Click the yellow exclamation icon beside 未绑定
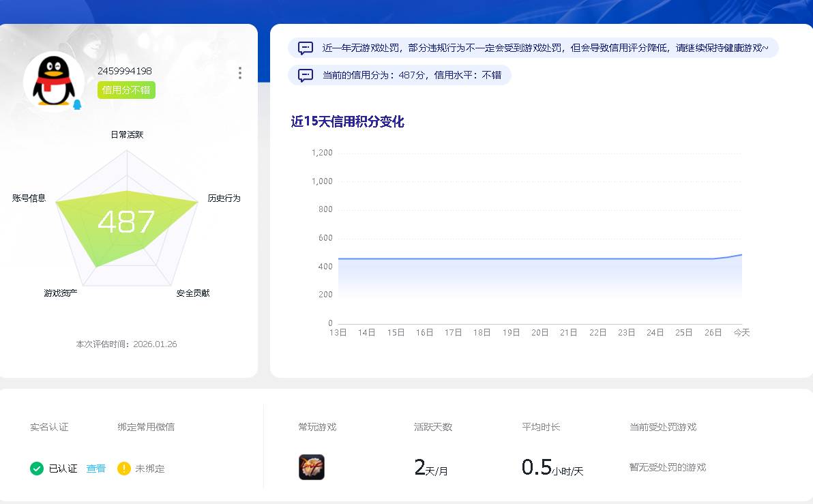The height and width of the screenshot is (504, 813). pos(123,469)
